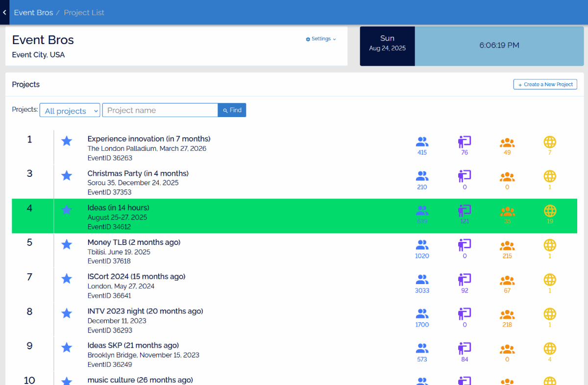
Task: Collapse sidebar with back chevron arrow
Action: tap(4, 12)
